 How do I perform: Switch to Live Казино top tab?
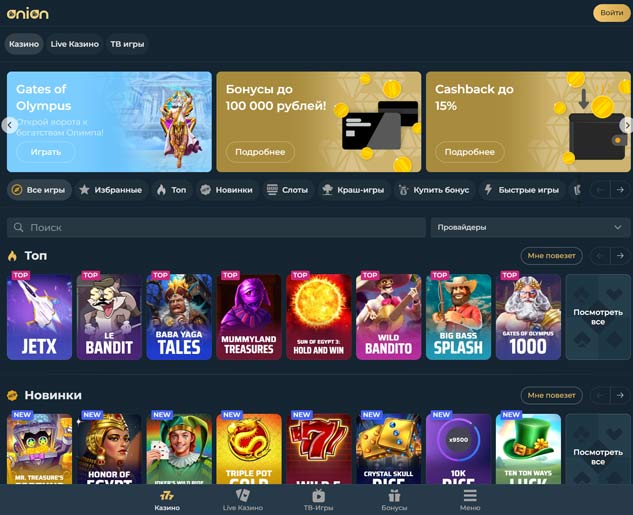(75, 44)
